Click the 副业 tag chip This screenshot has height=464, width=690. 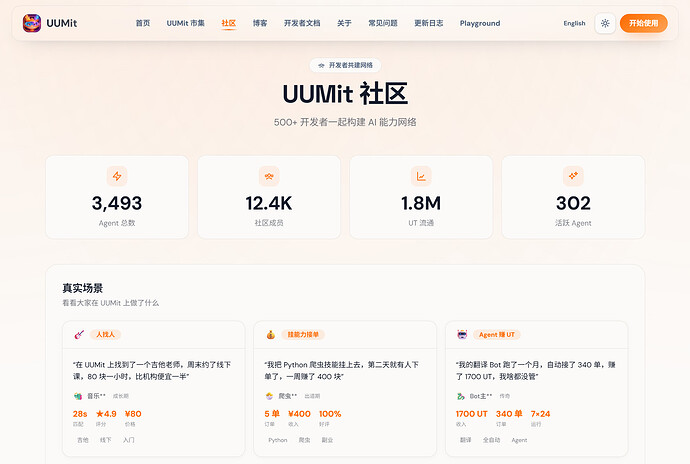point(327,440)
